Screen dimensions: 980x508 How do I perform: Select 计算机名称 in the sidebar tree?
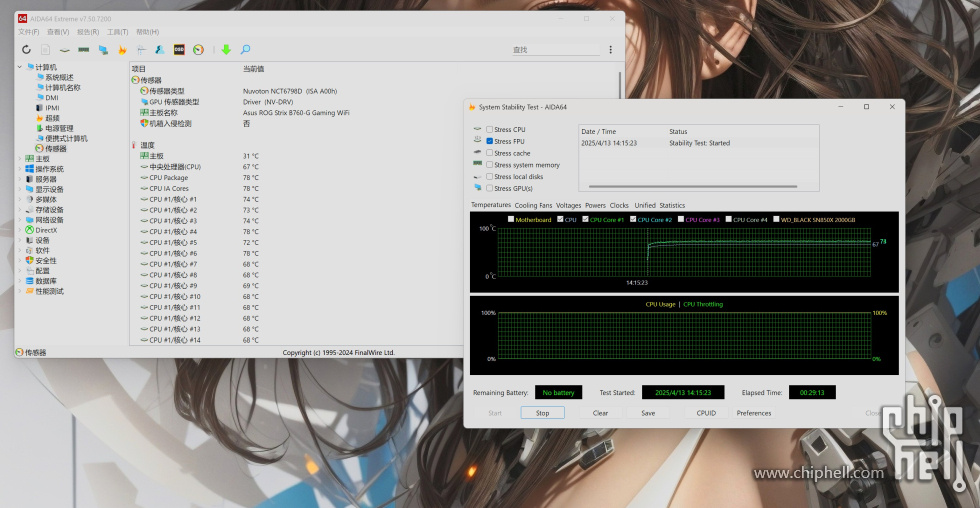click(62, 87)
